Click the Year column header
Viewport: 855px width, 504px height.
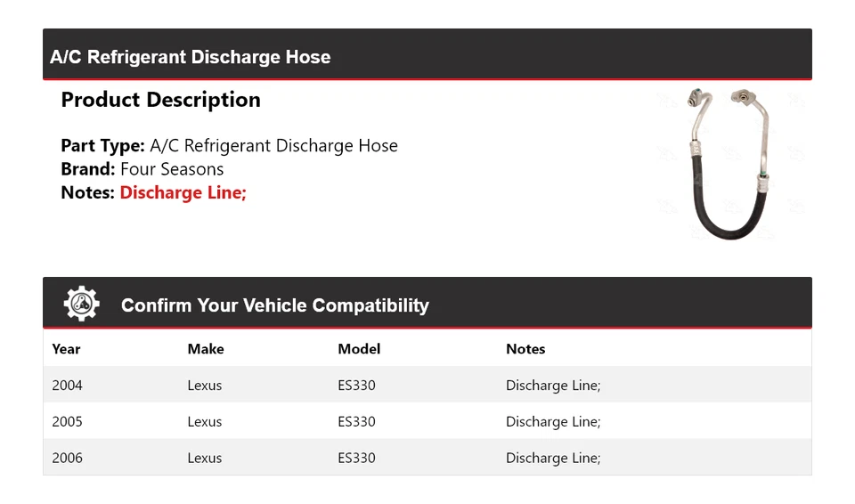(x=66, y=349)
